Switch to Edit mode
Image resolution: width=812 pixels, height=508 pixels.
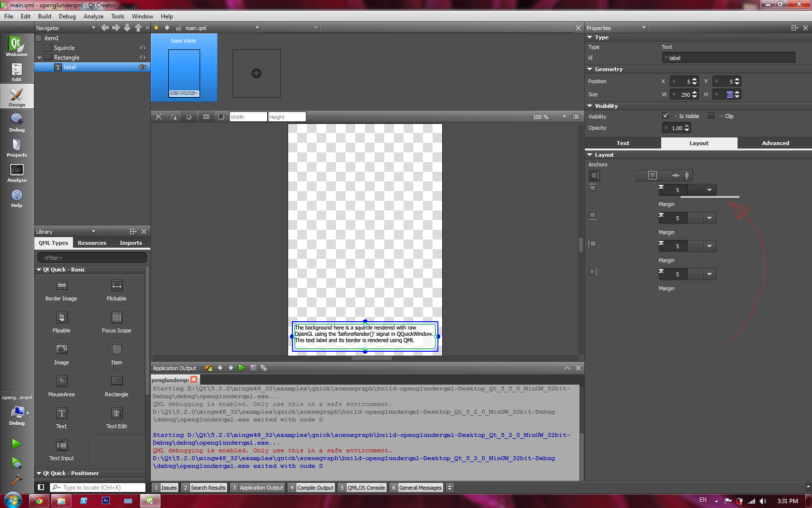[16, 72]
